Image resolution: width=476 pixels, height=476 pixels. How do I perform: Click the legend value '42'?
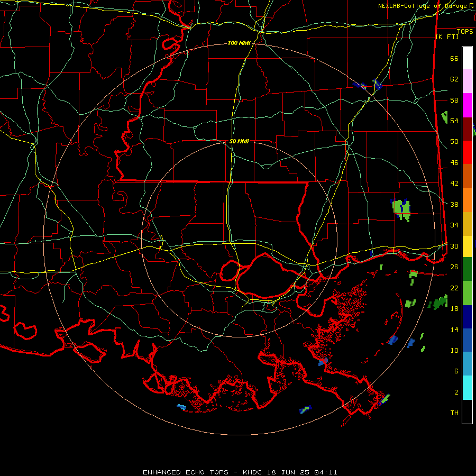coord(454,184)
